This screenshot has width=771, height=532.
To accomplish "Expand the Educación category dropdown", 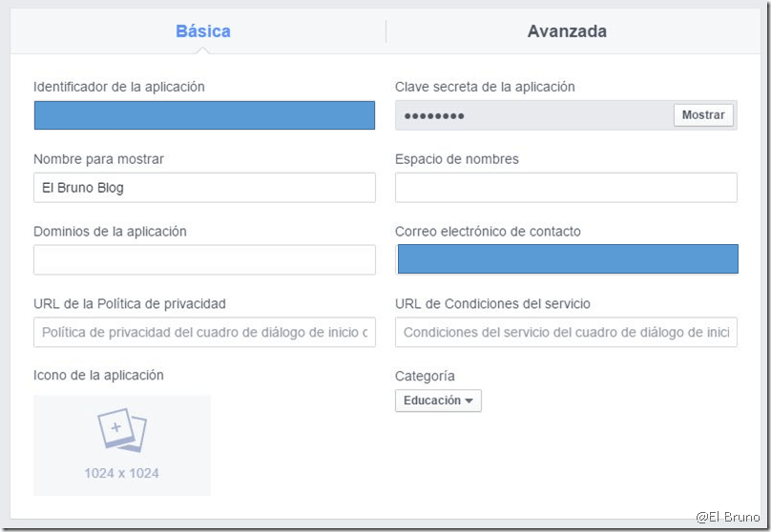I will click(438, 401).
